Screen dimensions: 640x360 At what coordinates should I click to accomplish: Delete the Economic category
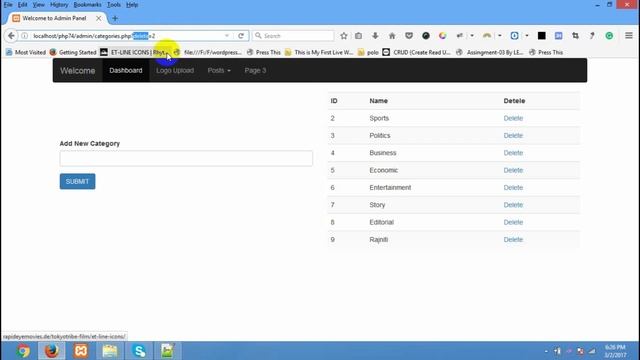pyautogui.click(x=513, y=170)
